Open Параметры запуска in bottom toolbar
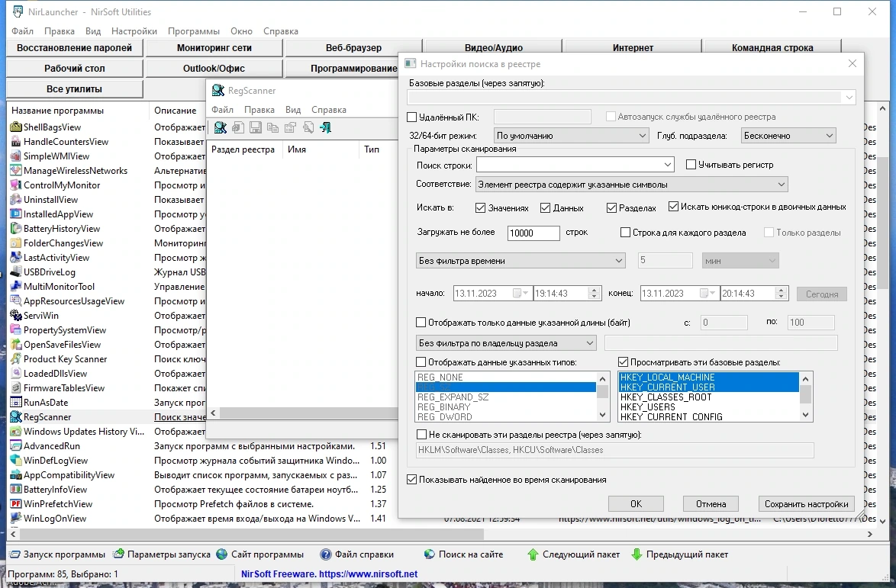The height and width of the screenshot is (588, 896). point(162,554)
